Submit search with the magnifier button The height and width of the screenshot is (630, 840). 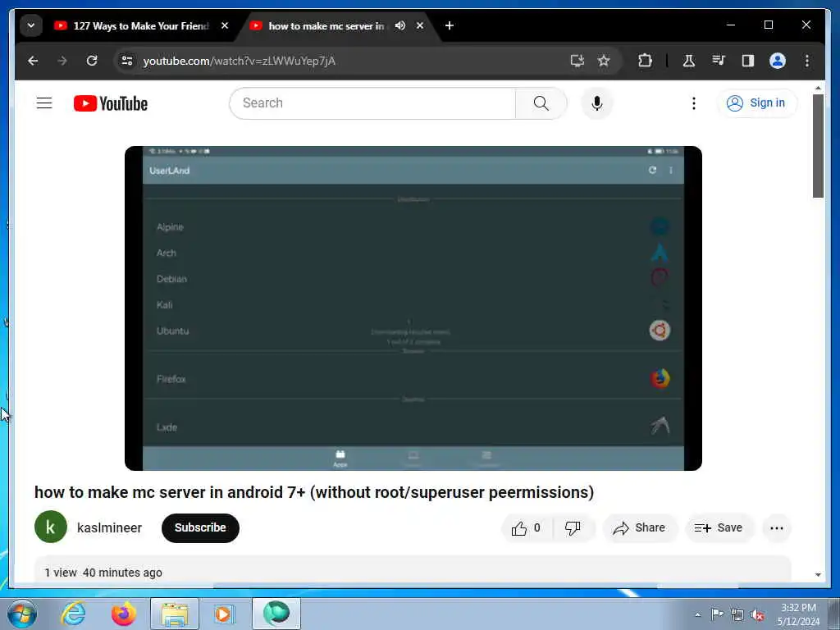click(541, 103)
